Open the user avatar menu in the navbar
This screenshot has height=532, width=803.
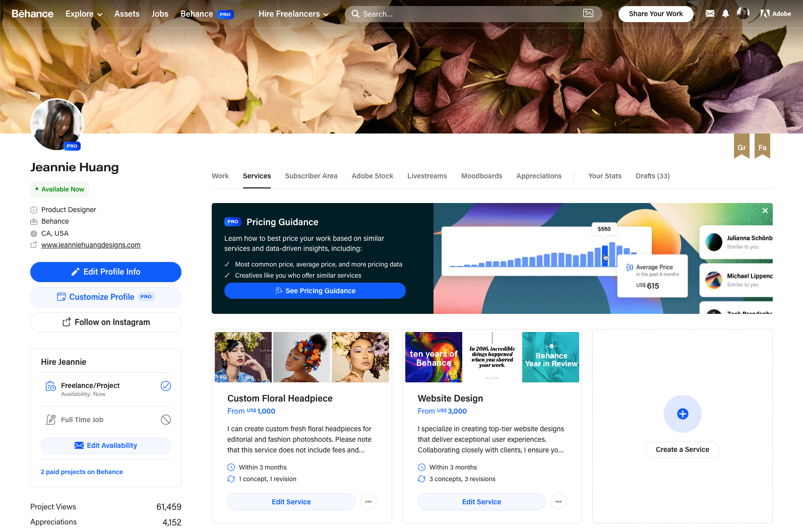click(x=743, y=13)
